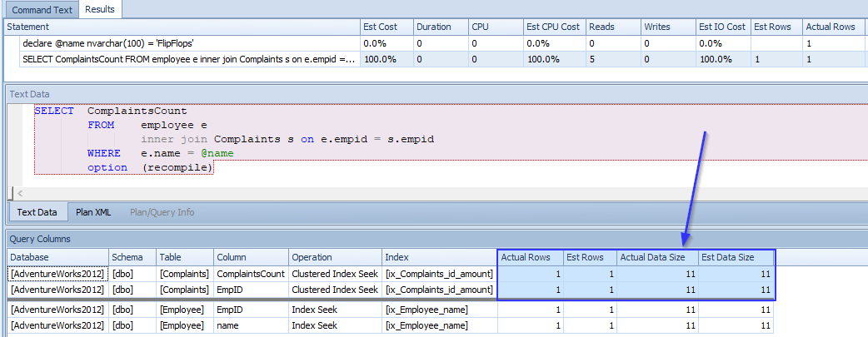868x337 pixels.
Task: Place cursor on the option (recompile) line
Action: (x=150, y=168)
